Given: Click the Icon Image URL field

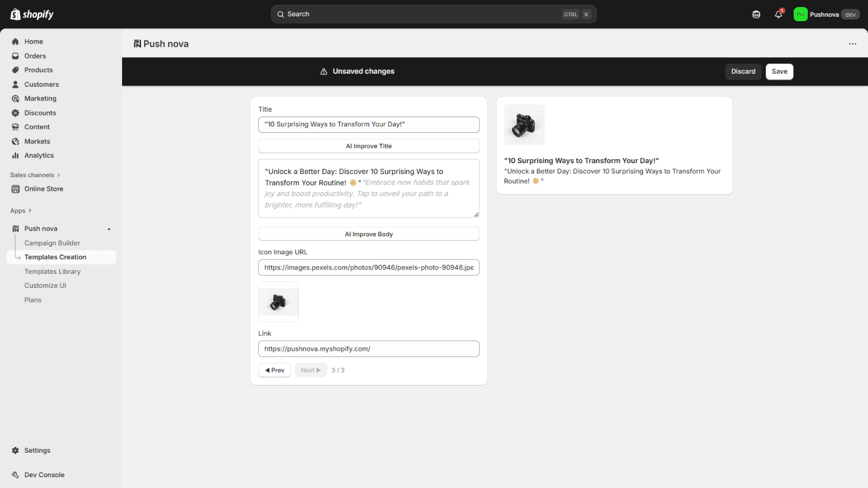Looking at the screenshot, I should point(368,267).
